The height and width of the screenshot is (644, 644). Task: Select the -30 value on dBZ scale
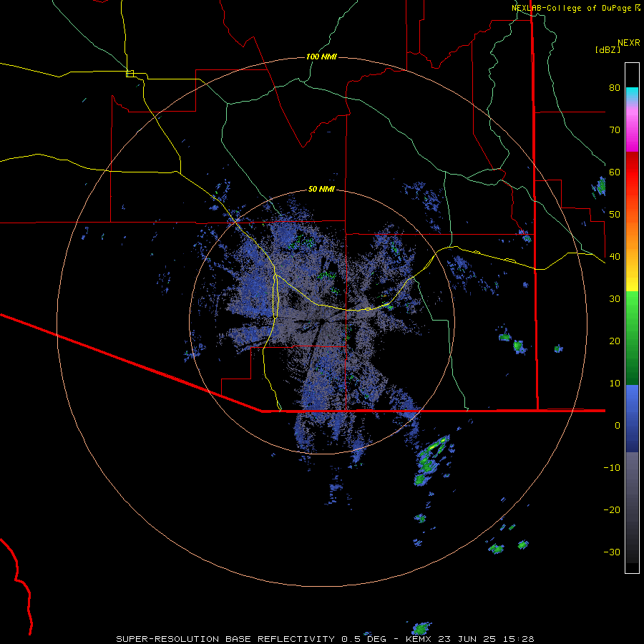[x=612, y=552]
